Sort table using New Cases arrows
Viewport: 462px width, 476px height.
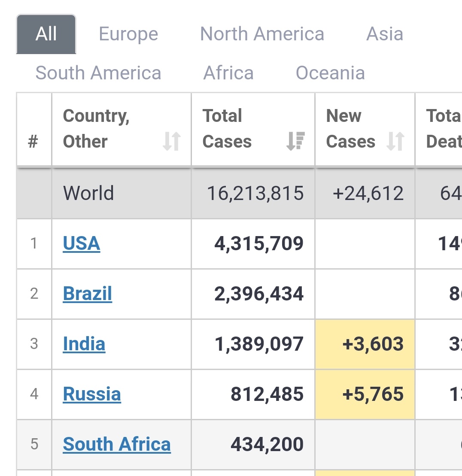coord(395,141)
